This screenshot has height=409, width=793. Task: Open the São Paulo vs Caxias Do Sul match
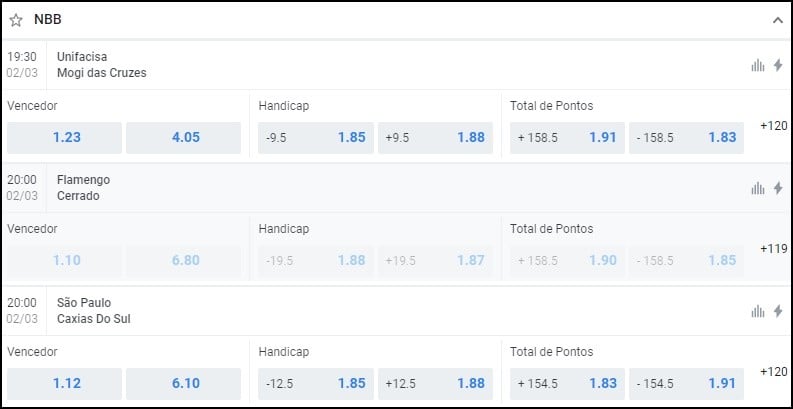coord(94,311)
